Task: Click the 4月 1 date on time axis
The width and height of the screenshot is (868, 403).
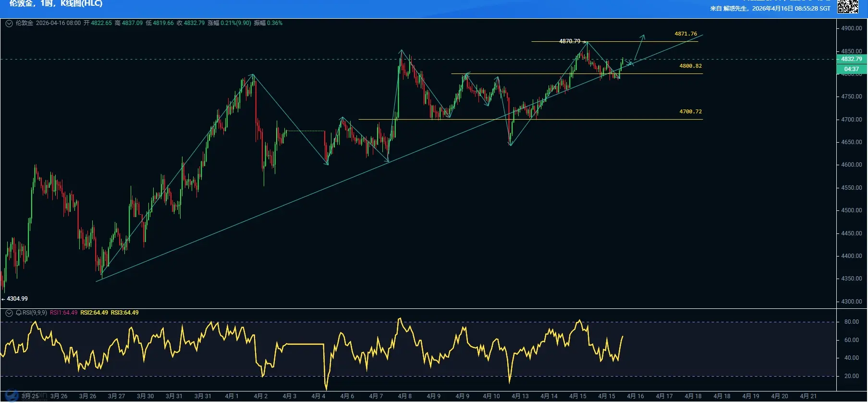Action: pyautogui.click(x=232, y=396)
